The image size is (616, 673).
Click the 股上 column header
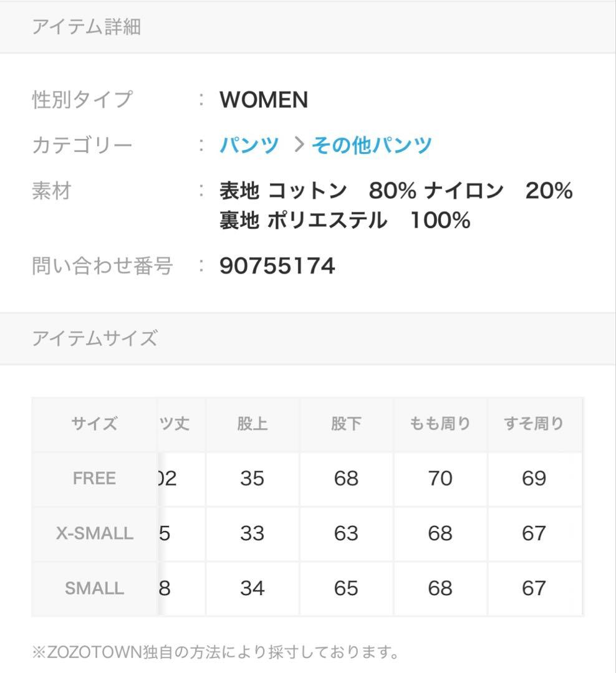point(253,424)
